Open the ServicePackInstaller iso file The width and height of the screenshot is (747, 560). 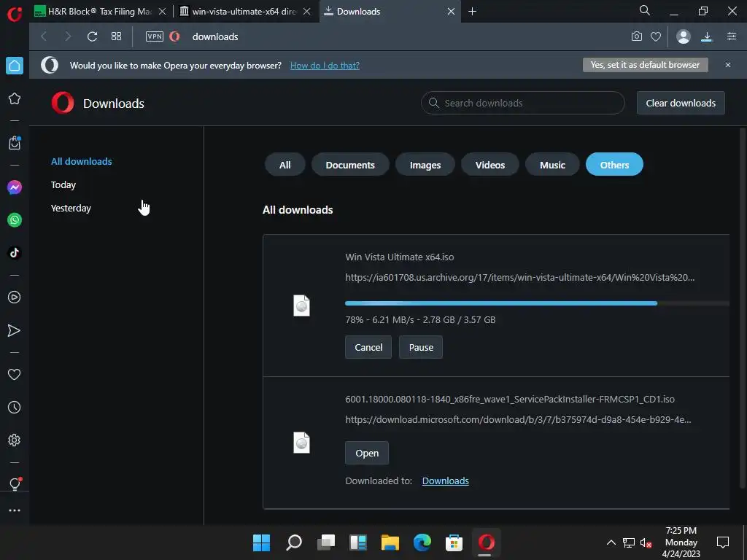coord(367,453)
